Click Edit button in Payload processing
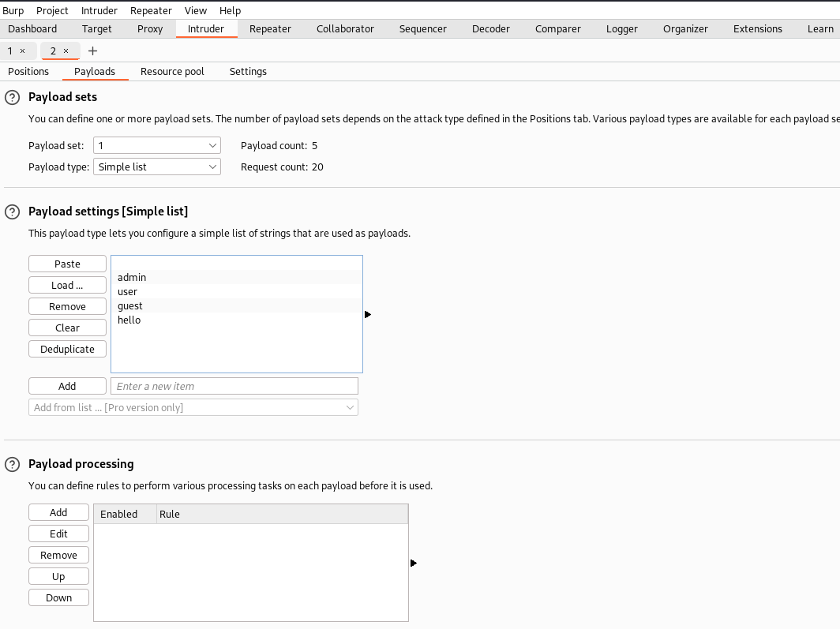The width and height of the screenshot is (840, 629). tap(59, 534)
